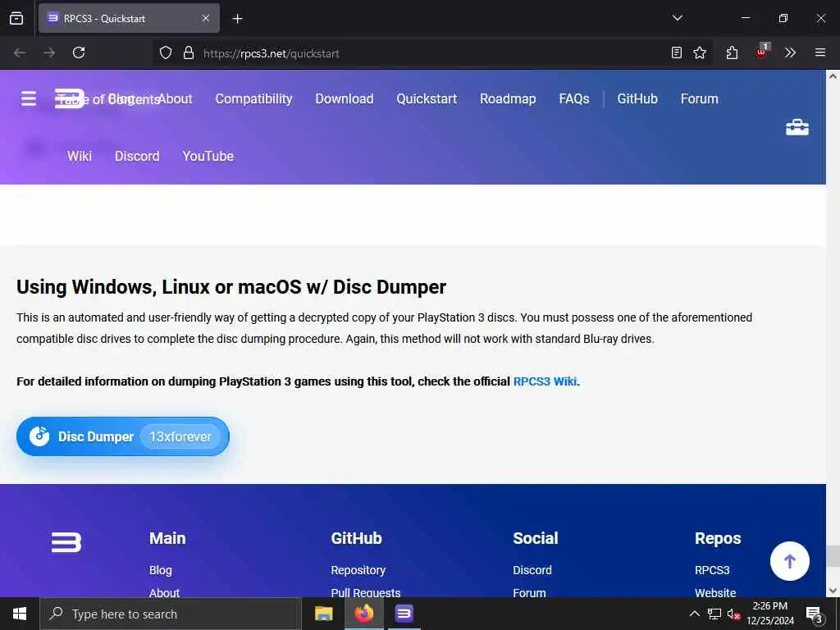
Task: Select Quickstart in the navigation
Action: point(427,98)
